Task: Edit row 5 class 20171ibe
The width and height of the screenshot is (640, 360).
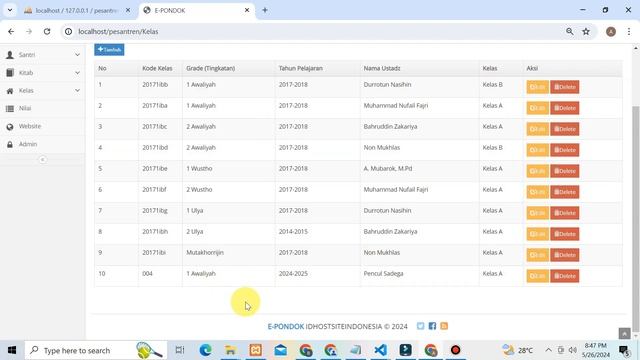Action: coord(537,171)
